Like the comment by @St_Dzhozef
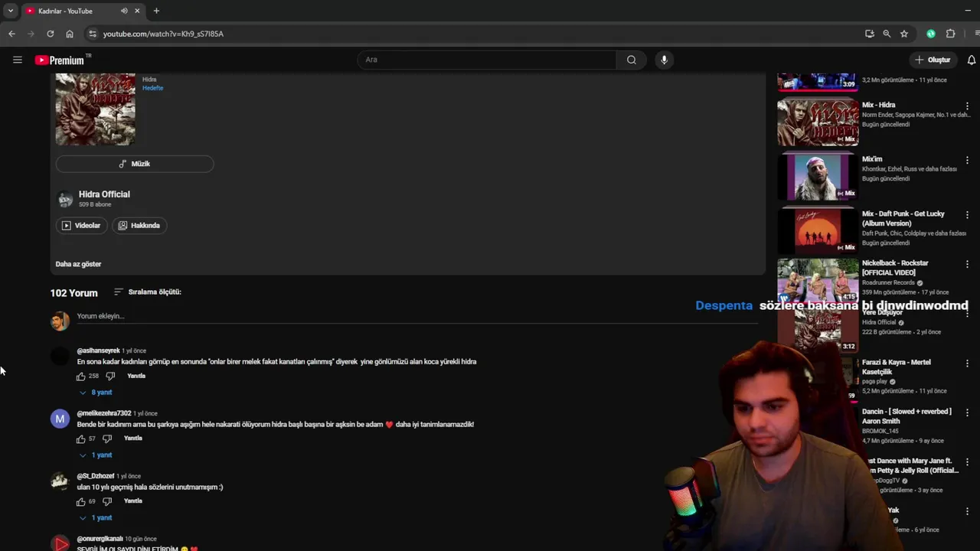Viewport: 980px width, 551px height. coord(80,502)
